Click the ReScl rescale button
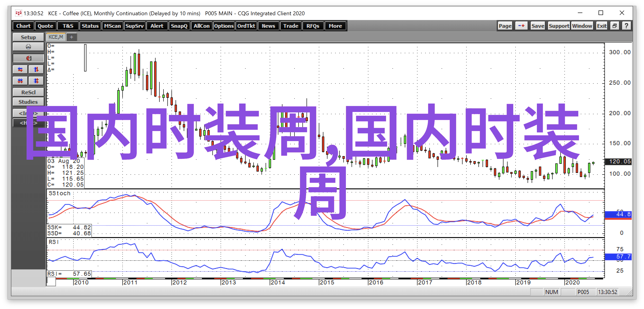This screenshot has width=644, height=309. coord(28,92)
